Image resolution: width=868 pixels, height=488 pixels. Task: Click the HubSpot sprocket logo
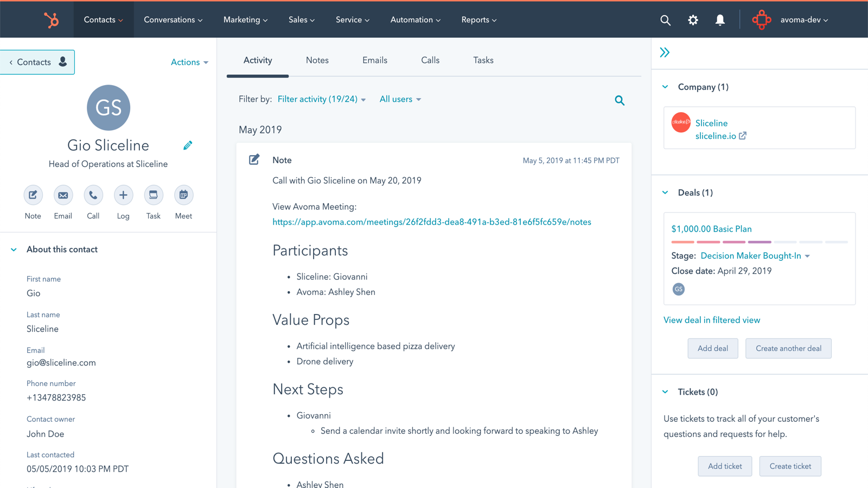point(51,20)
